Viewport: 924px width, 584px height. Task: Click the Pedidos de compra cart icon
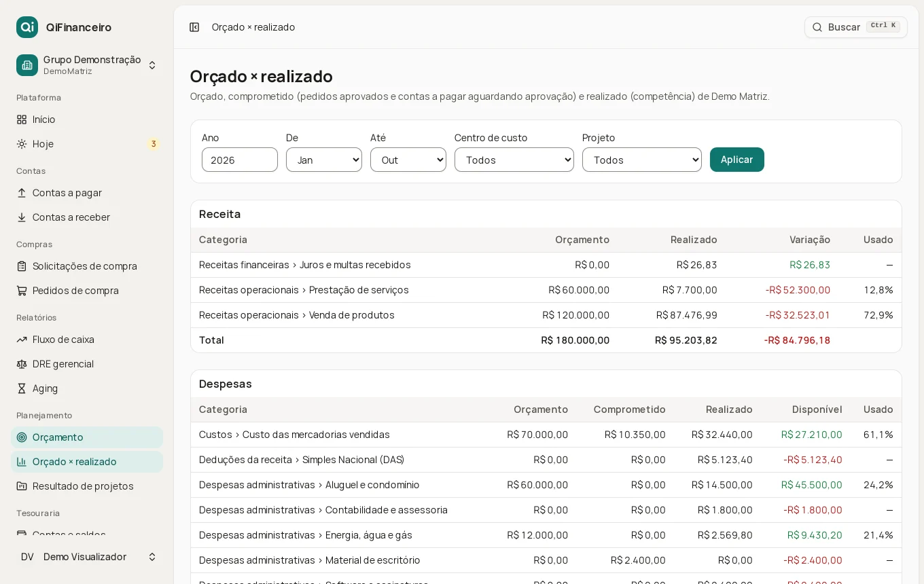point(22,291)
